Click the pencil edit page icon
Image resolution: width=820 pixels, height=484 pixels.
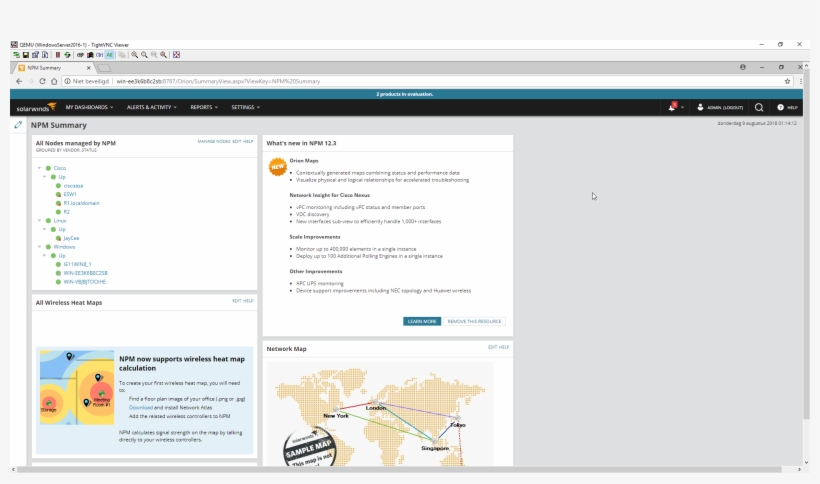coord(18,124)
